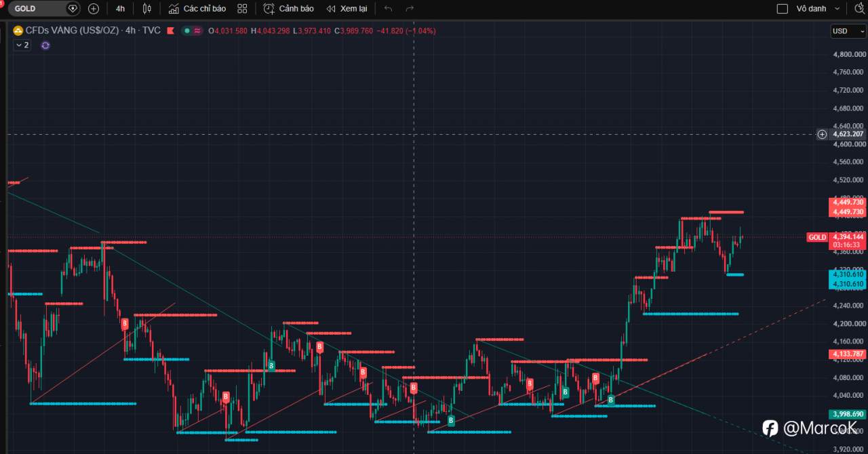This screenshot has width=868, height=454.
Task: Click the low value L3,973.410
Action: click(x=312, y=30)
